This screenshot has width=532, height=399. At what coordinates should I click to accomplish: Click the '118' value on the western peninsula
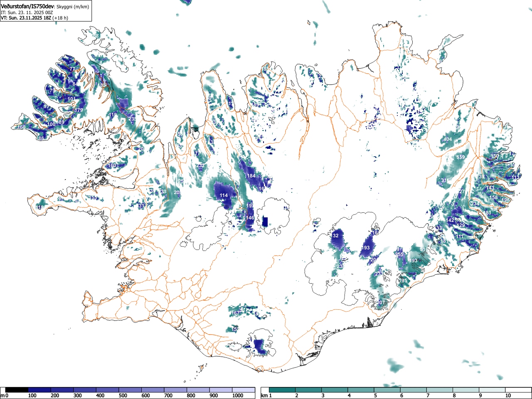tap(40, 207)
